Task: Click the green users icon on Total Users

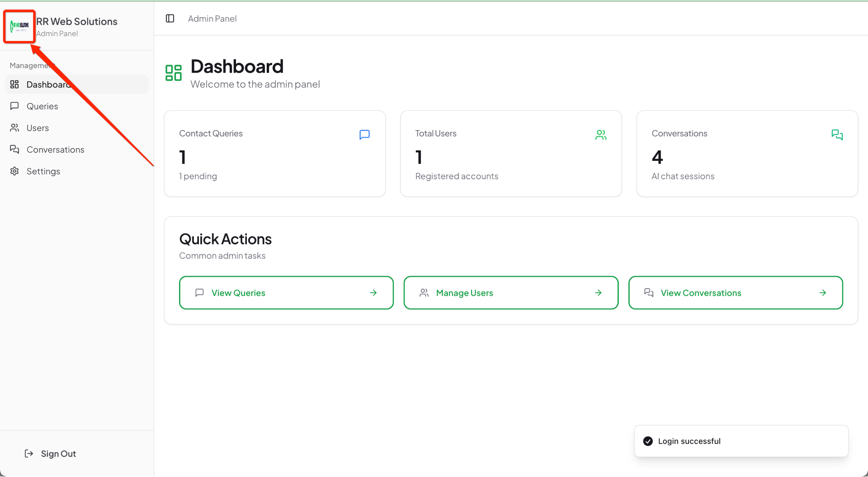Action: 601,135
